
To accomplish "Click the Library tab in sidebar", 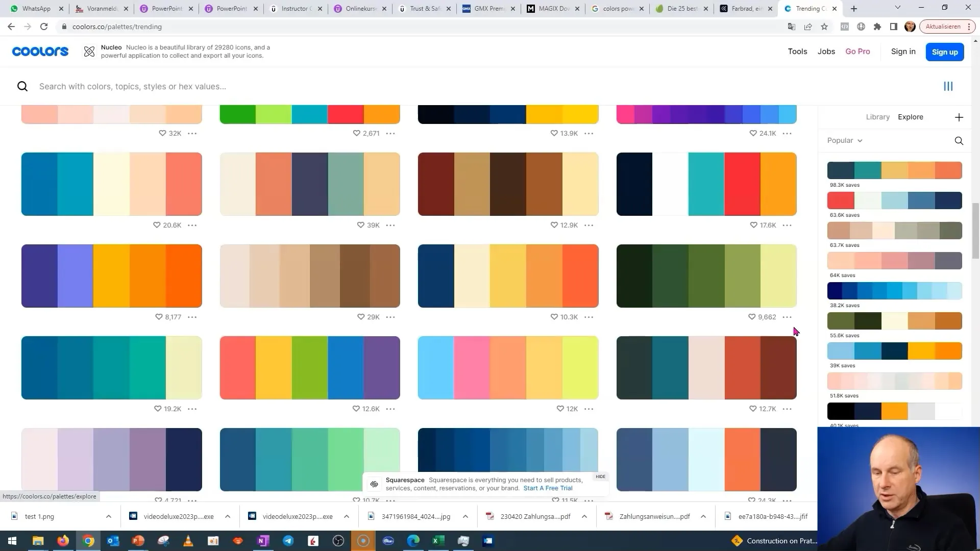I will 878,116.
